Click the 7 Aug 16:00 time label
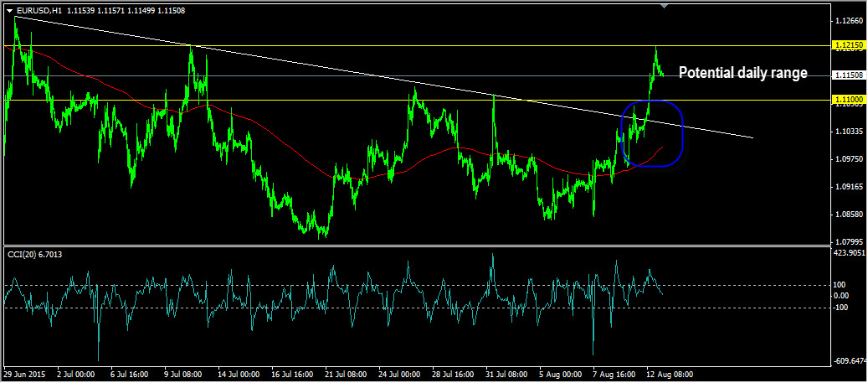The width and height of the screenshot is (868, 383). 613,374
